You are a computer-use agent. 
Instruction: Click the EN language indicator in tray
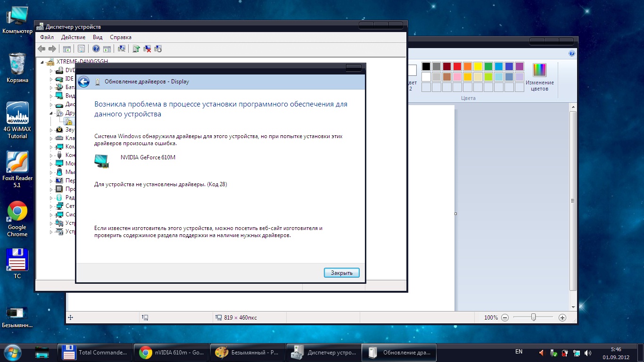pos(519,352)
